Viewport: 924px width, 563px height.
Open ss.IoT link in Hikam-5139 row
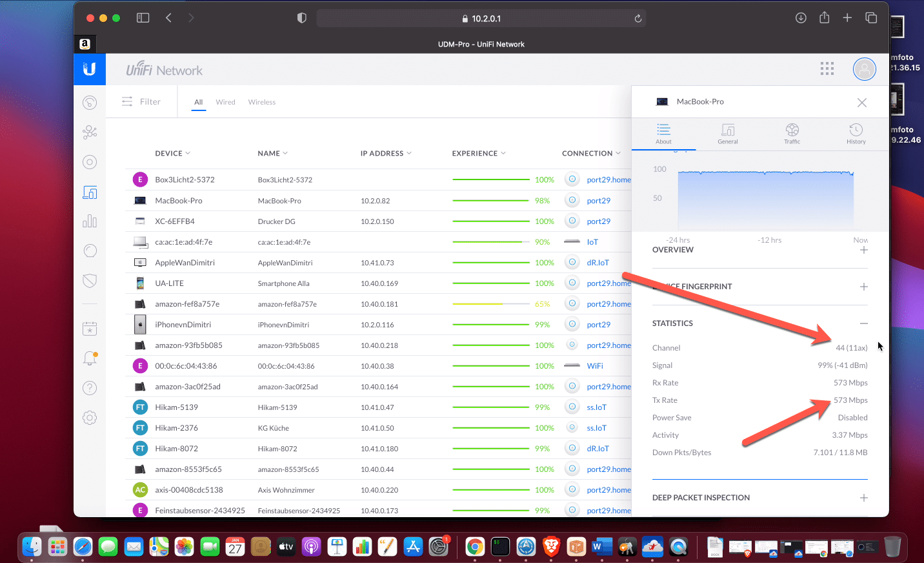(597, 407)
